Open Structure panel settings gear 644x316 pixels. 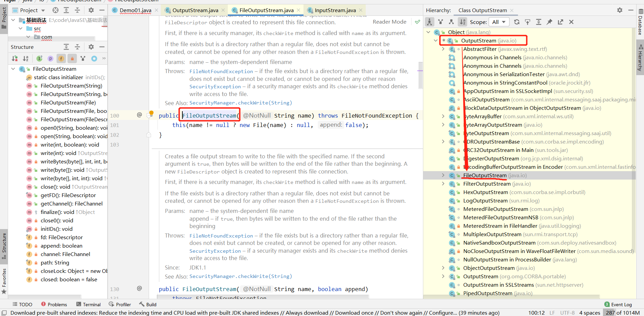click(x=91, y=47)
